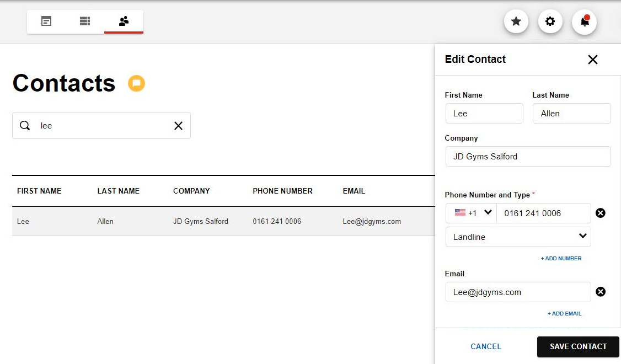Click SAVE CONTACT button
This screenshot has height=364, width=621.
point(578,346)
